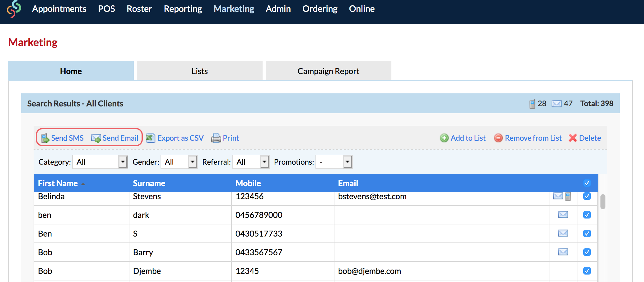
Task: Open the Gender dropdown
Action: [179, 162]
